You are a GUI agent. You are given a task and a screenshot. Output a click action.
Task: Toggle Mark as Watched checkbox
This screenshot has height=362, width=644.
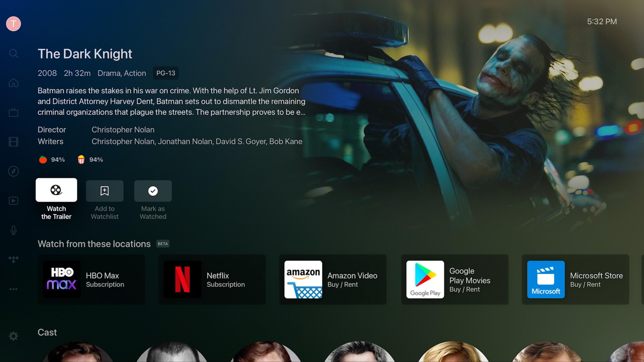[153, 191]
